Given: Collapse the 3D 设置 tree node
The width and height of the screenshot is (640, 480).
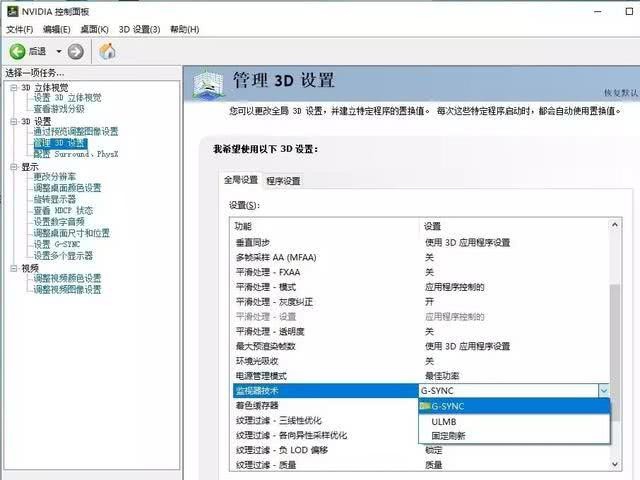Looking at the screenshot, I should [14, 122].
